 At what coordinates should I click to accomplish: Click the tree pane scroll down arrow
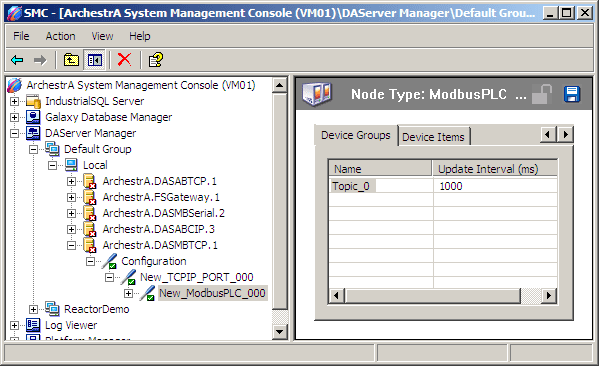pyautogui.click(x=280, y=332)
